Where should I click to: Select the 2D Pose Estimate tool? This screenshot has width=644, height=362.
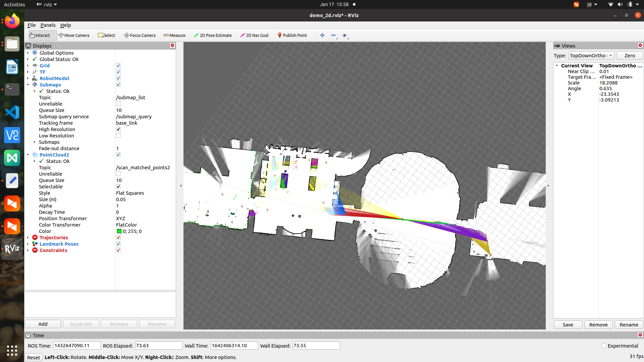[x=213, y=35]
